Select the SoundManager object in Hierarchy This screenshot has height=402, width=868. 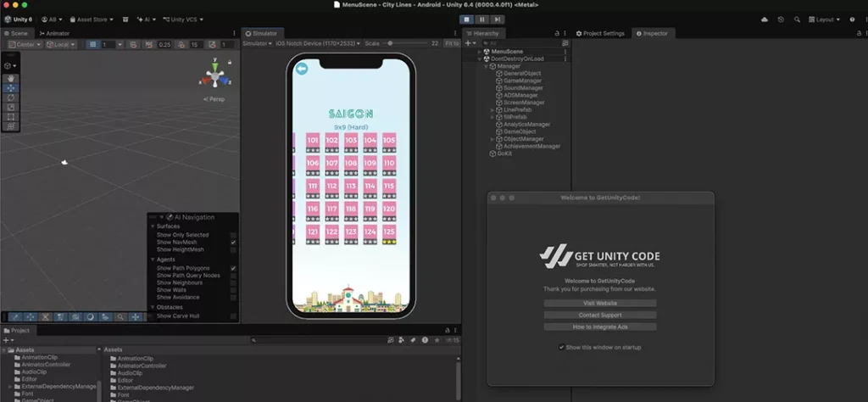pos(522,88)
